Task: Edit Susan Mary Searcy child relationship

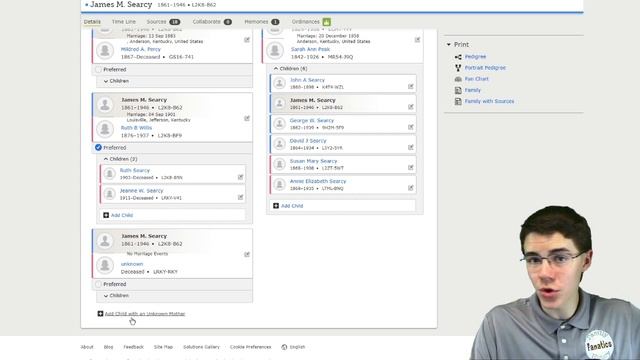Action: pos(411,167)
